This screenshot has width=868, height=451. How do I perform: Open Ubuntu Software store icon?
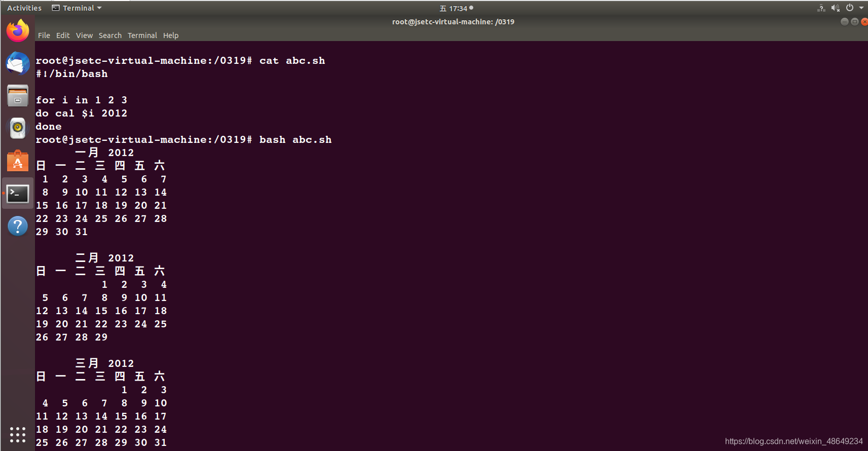[18, 161]
